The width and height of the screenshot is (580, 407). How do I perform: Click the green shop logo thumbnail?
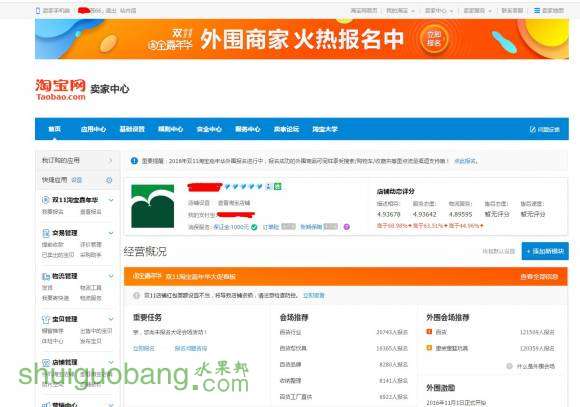pos(152,206)
